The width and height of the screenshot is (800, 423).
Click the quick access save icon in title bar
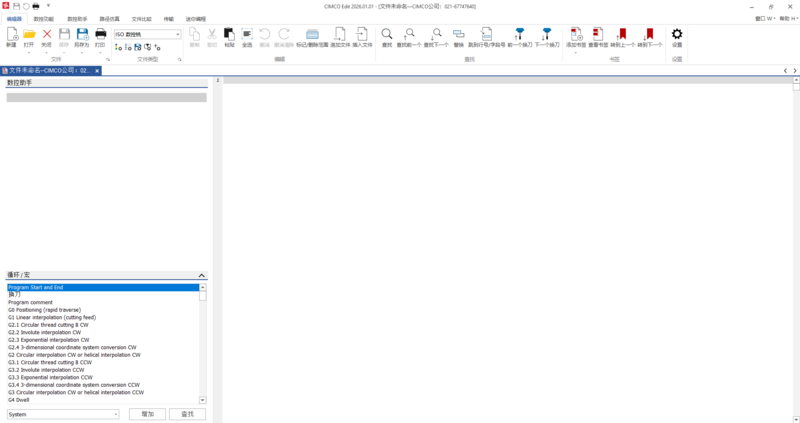16,6
